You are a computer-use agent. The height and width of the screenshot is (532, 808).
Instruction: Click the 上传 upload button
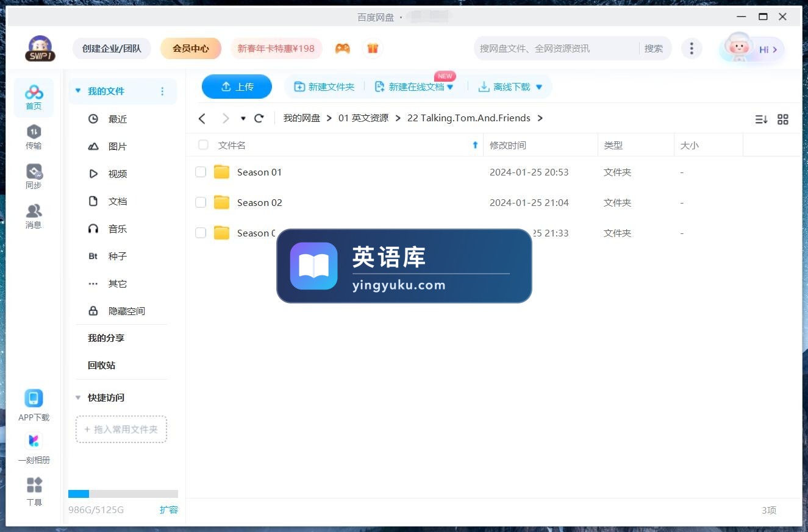[x=237, y=87]
